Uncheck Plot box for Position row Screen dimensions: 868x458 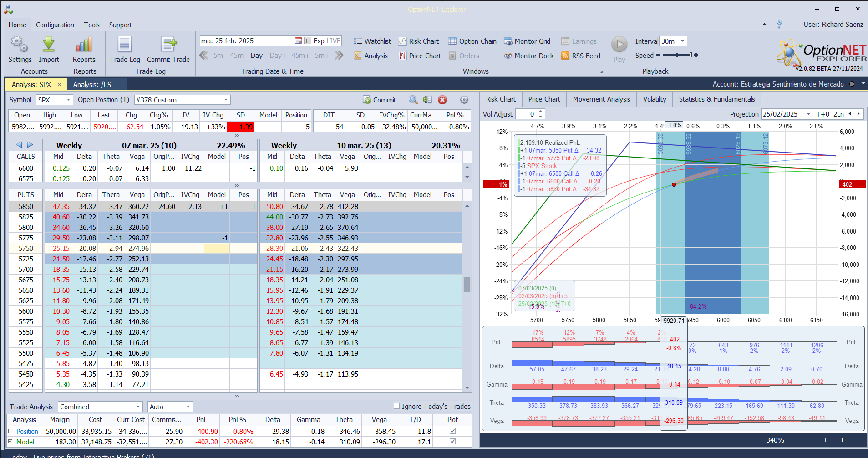pyautogui.click(x=452, y=431)
